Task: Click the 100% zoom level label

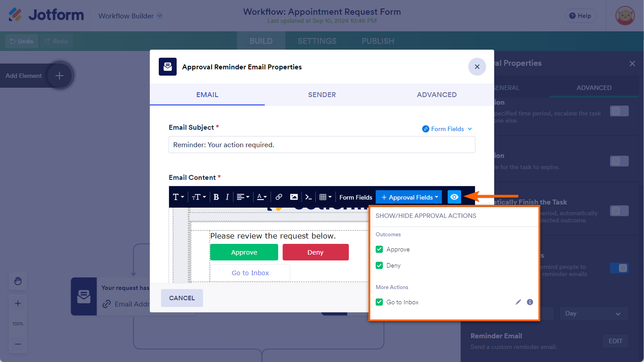Action: (18, 324)
